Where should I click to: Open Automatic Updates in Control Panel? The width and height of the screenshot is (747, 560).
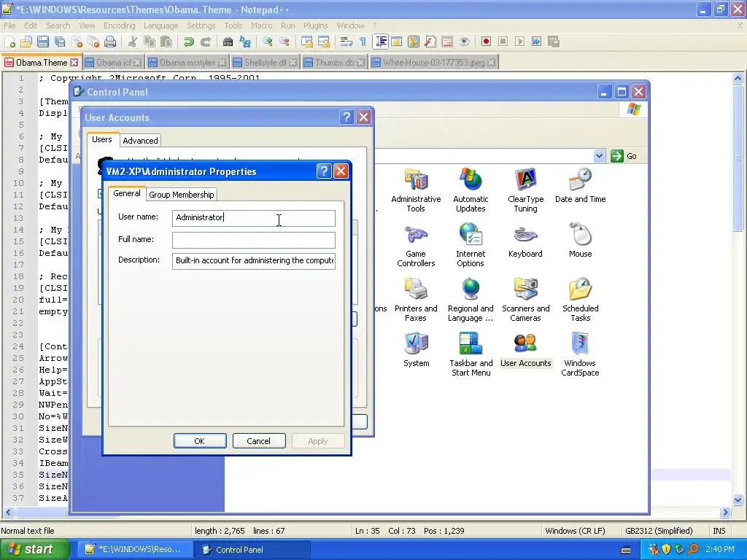pyautogui.click(x=471, y=190)
